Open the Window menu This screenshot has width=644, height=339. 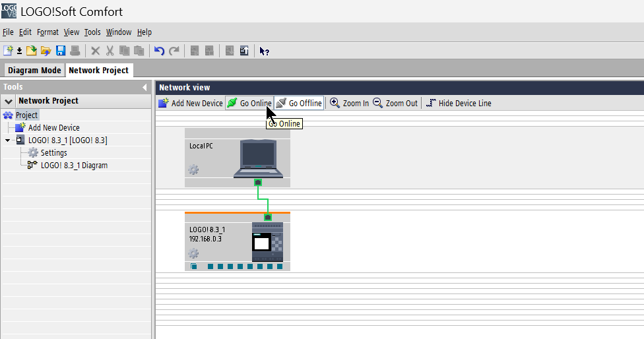click(119, 32)
